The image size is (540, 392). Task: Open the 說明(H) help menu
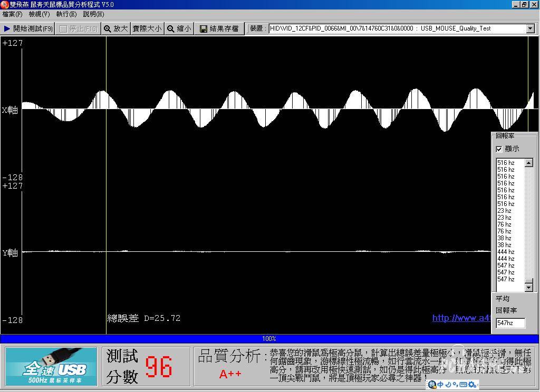point(93,14)
